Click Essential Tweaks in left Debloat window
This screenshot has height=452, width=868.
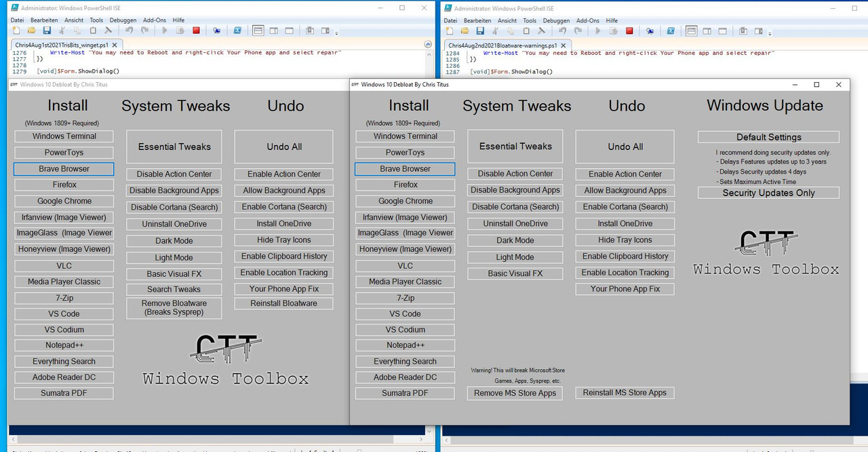coord(175,147)
